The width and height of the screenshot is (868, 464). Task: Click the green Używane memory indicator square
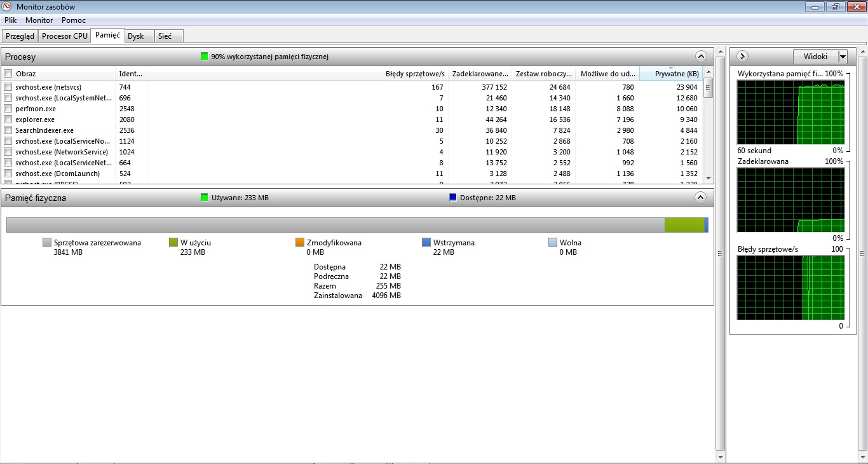205,198
